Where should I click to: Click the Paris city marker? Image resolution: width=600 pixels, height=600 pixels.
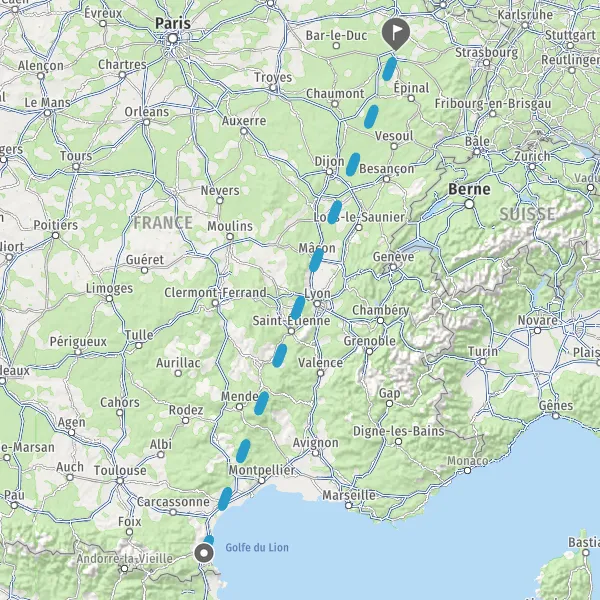click(x=173, y=39)
